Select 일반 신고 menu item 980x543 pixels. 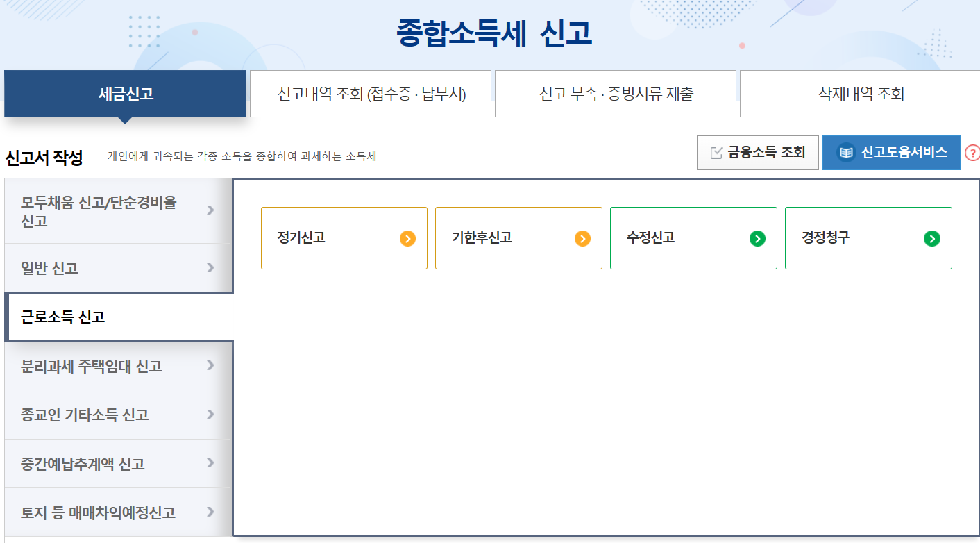click(118, 268)
